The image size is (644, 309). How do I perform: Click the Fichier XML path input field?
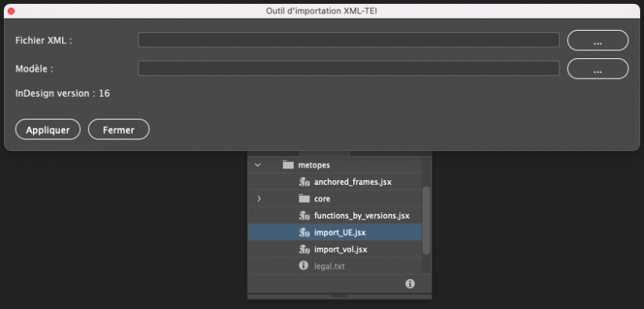pyautogui.click(x=349, y=40)
